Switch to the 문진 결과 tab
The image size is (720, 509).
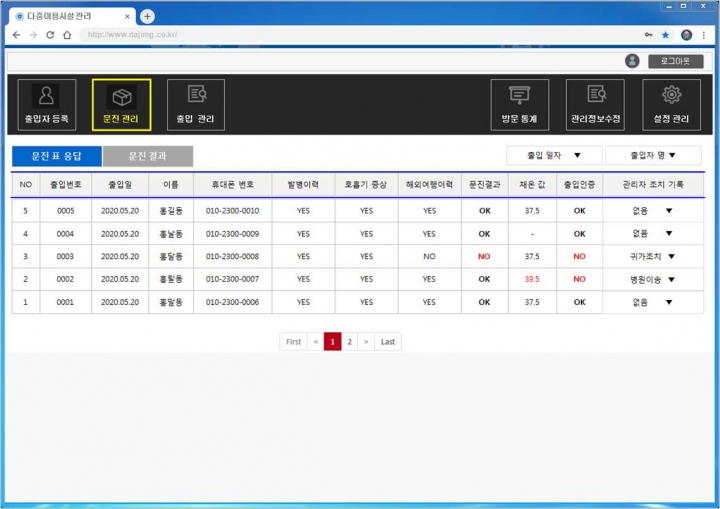click(148, 156)
